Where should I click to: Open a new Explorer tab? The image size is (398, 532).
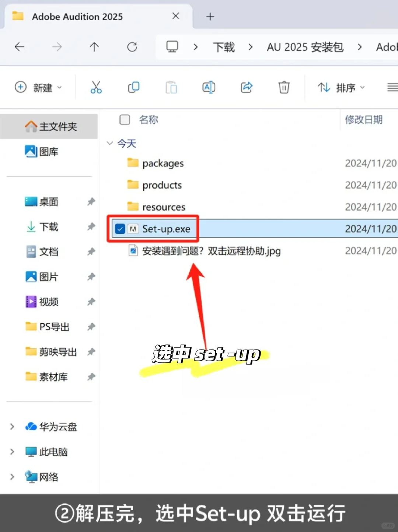(x=210, y=16)
